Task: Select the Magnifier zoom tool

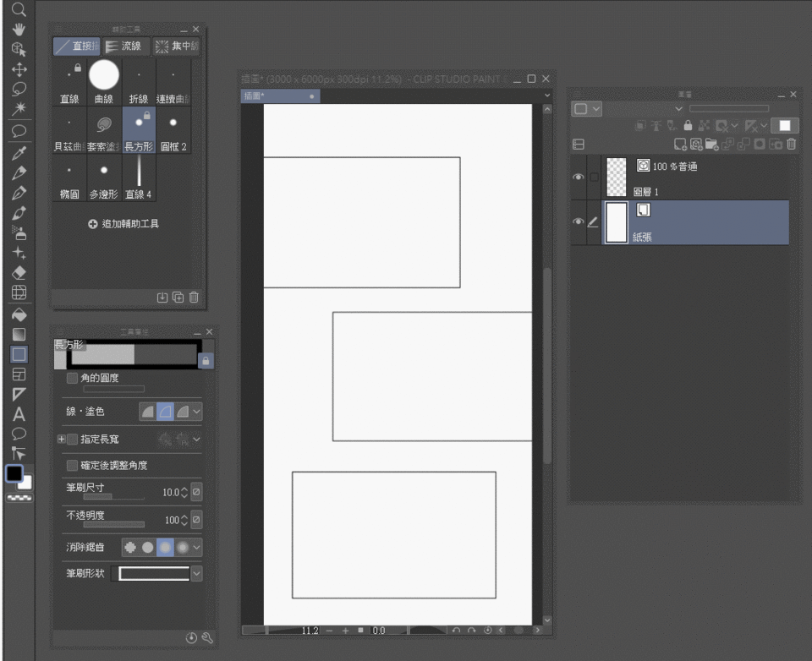Action: tap(19, 11)
